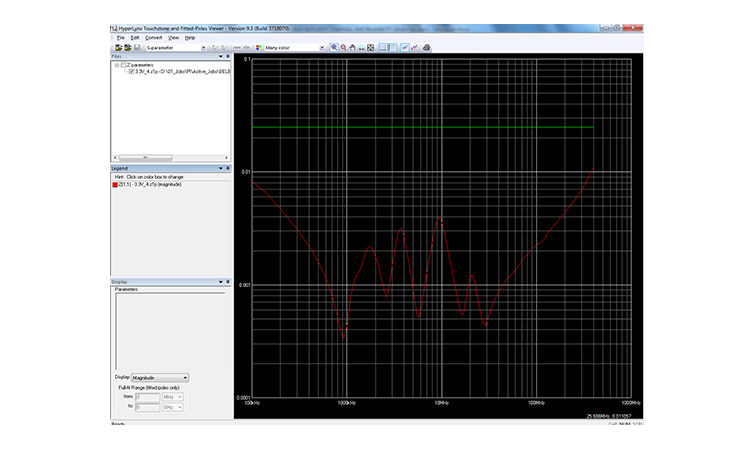
Task: Pin the Display panel
Action: pyautogui.click(x=228, y=282)
